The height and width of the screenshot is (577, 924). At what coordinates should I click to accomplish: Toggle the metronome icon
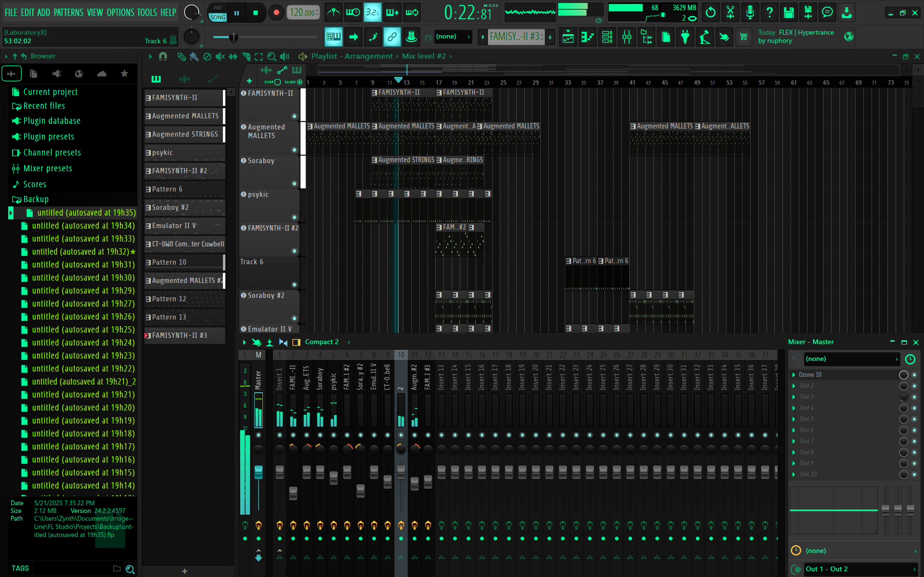coord(333,13)
